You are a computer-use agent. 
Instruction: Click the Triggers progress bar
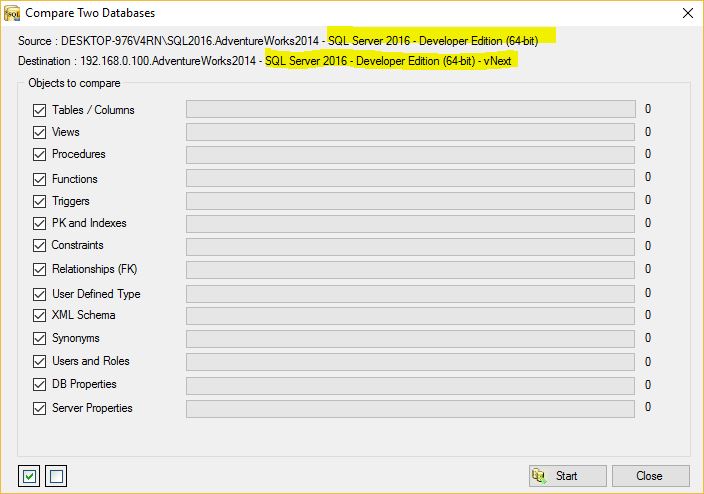click(x=410, y=201)
